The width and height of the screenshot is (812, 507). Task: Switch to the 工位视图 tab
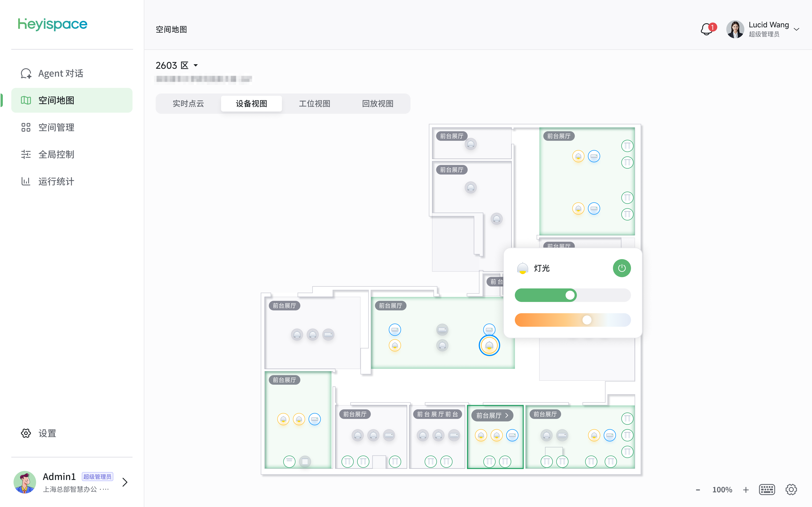(314, 104)
